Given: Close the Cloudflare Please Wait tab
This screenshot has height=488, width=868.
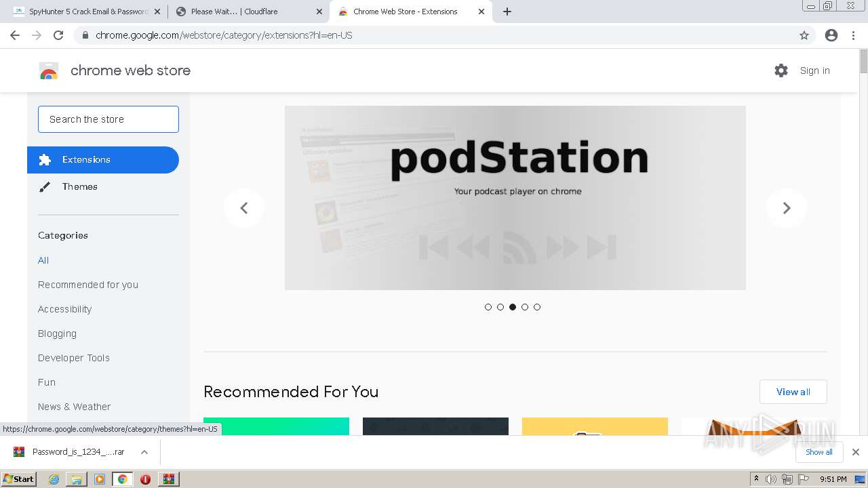Looking at the screenshot, I should 319,12.
